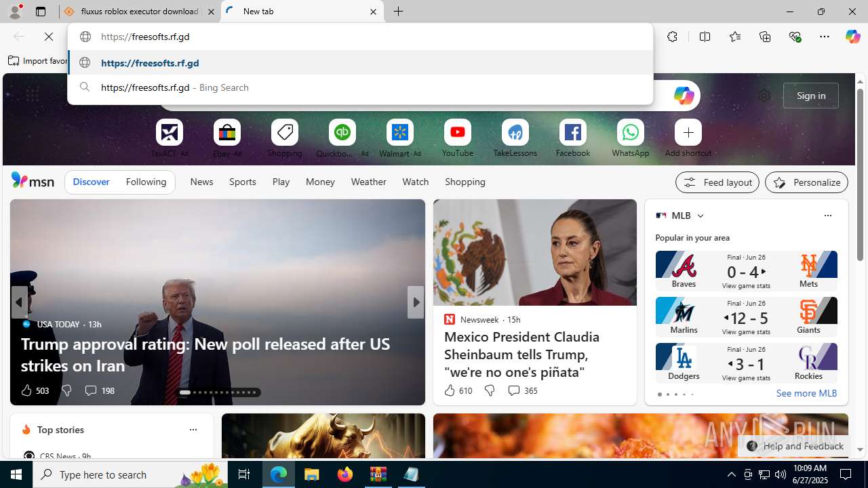868x488 pixels.
Task: Open the News menu item
Action: 201,182
